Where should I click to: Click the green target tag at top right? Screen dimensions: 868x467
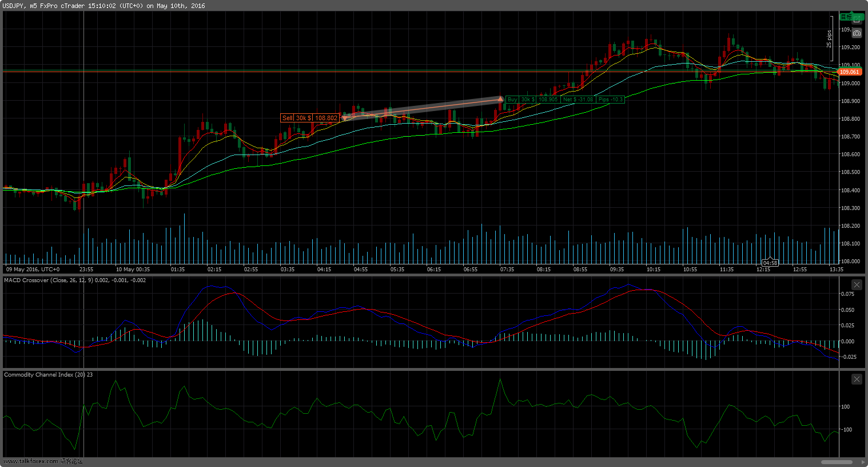pyautogui.click(x=852, y=17)
